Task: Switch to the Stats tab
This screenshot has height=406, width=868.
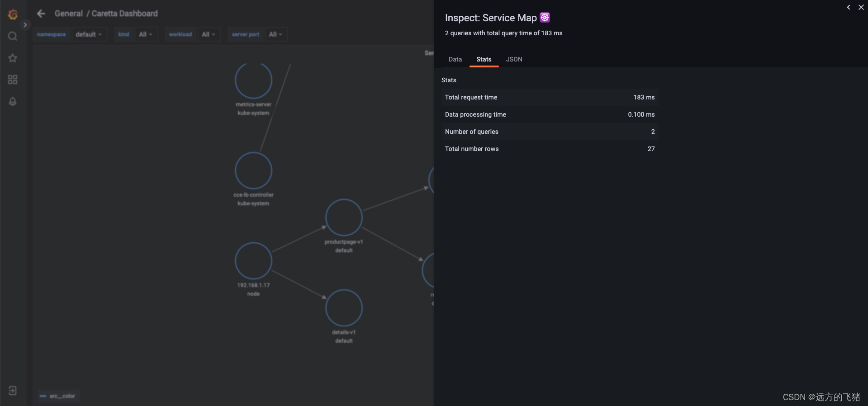Action: point(484,59)
